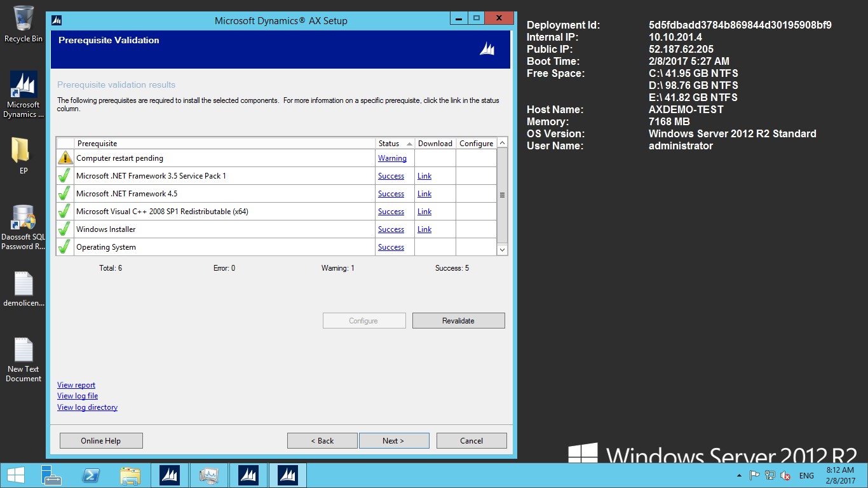Open the View report link
Screen dimensions: 868x488
pos(76,385)
